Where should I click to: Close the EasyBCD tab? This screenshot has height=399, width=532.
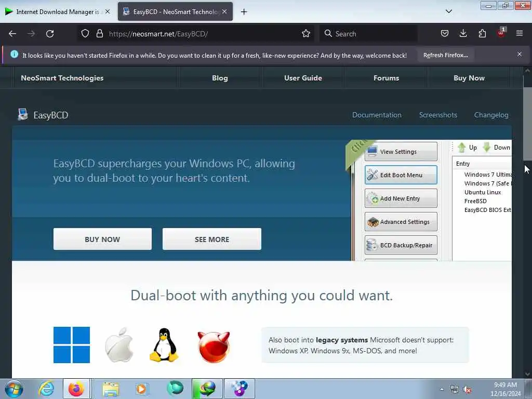point(224,11)
